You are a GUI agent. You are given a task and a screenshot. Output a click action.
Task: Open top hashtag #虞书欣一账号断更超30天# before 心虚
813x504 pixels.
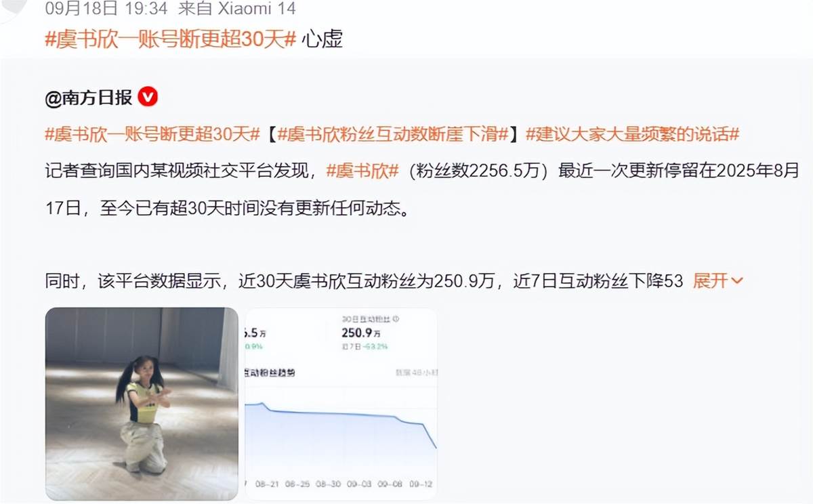point(171,39)
